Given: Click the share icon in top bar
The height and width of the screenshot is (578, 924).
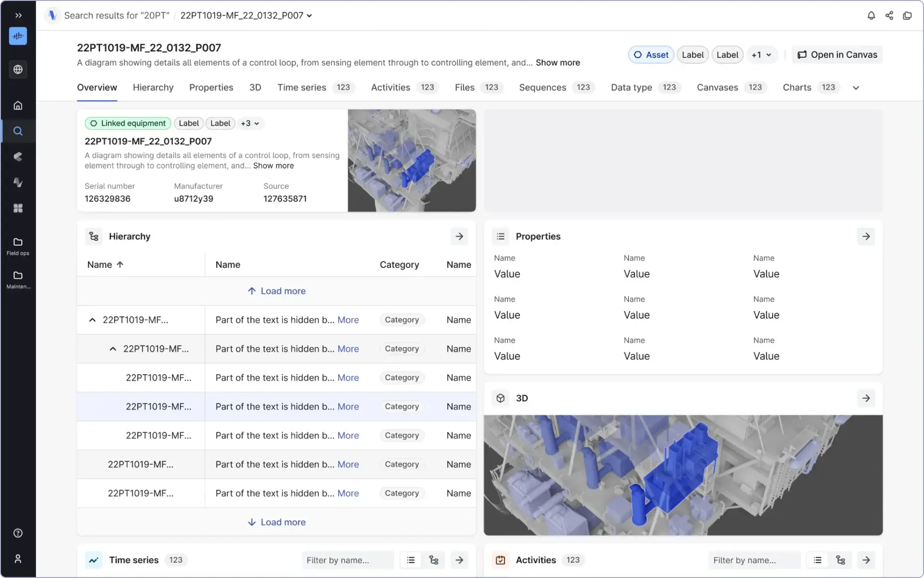Looking at the screenshot, I should click(x=889, y=15).
